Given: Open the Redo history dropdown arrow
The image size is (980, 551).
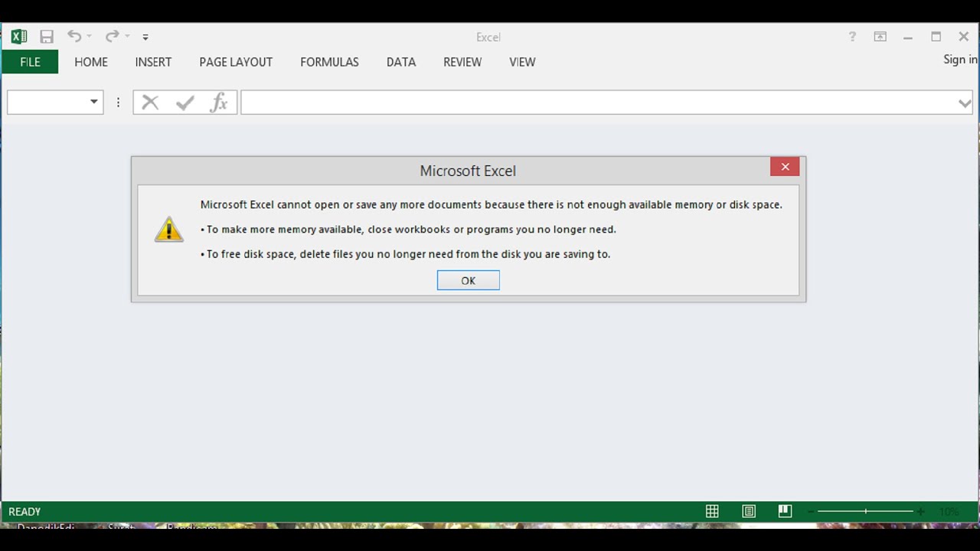Looking at the screenshot, I should coord(127,36).
